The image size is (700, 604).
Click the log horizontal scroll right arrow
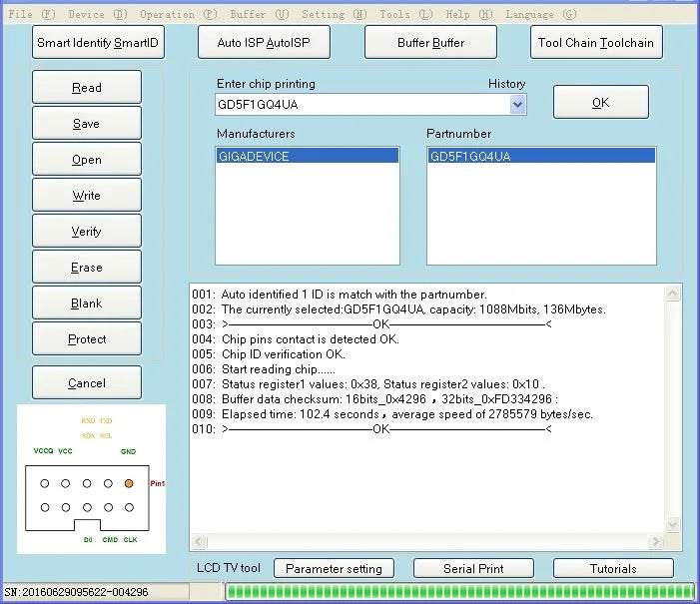pos(655,541)
